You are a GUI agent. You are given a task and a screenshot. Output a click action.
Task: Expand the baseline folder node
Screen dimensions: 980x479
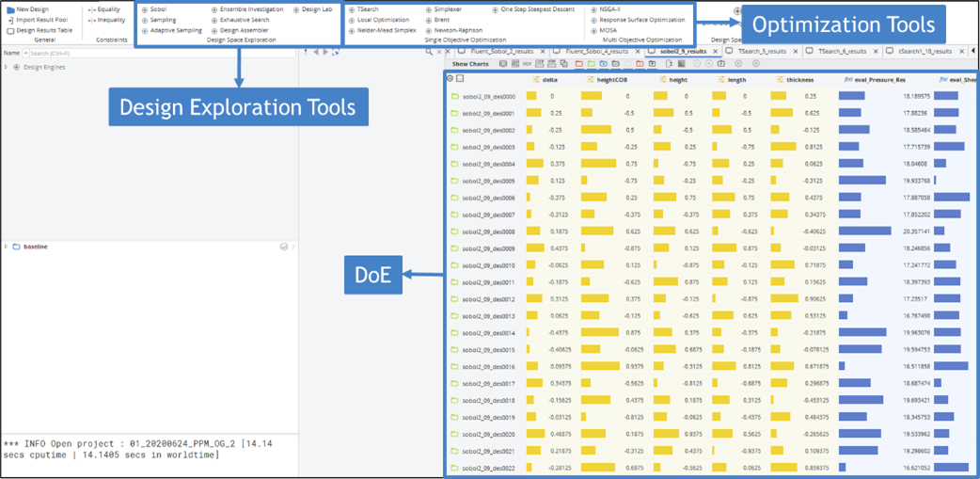click(6, 247)
